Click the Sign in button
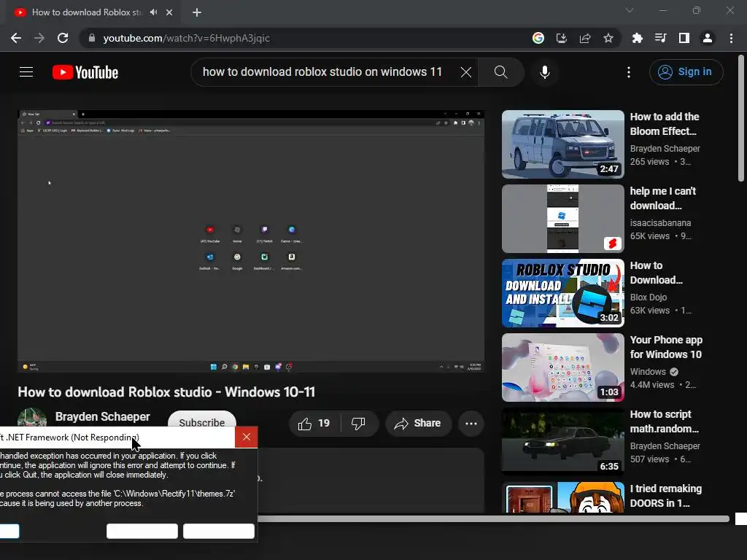The image size is (747, 560). pyautogui.click(x=686, y=72)
